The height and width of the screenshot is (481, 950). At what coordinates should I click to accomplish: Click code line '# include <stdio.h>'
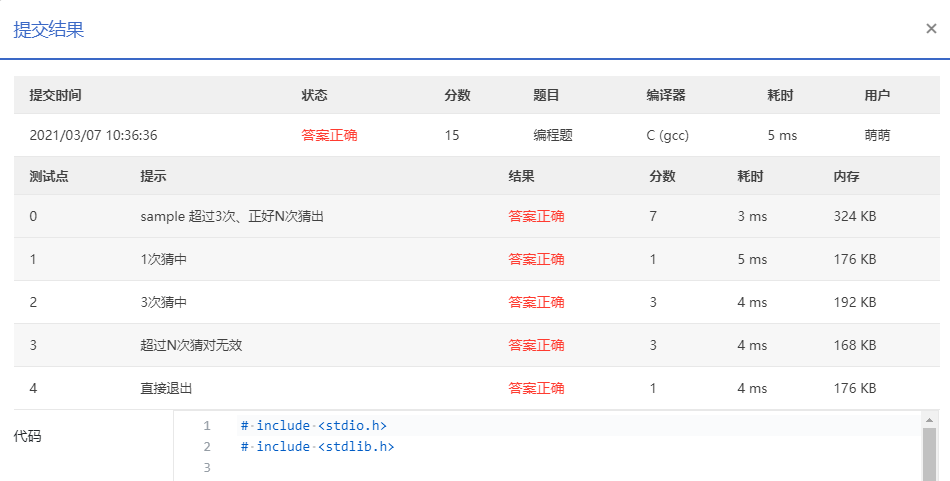(x=313, y=426)
